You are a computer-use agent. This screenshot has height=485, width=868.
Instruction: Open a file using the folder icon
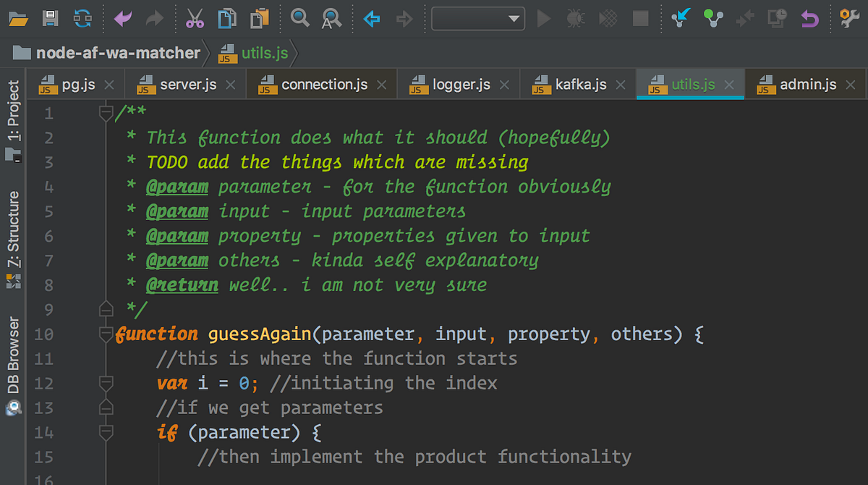tap(18, 18)
